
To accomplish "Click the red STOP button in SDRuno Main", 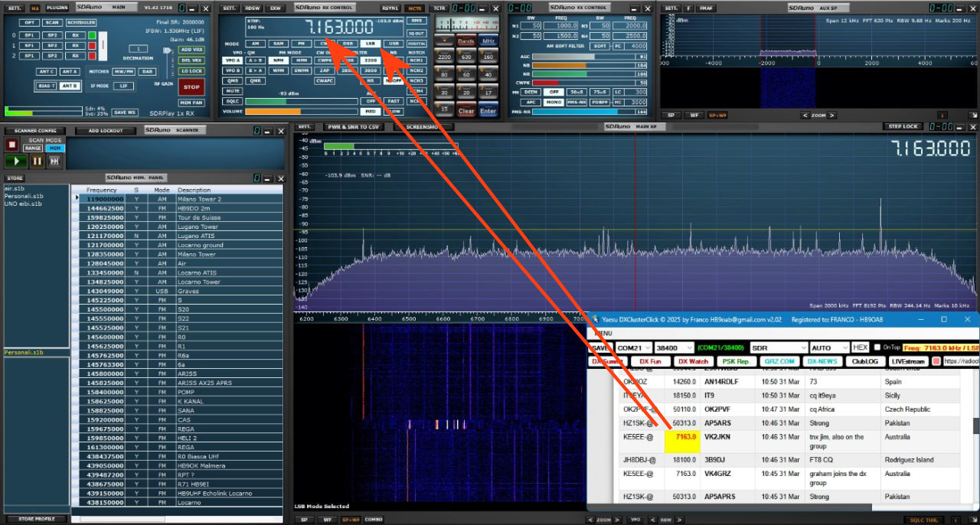I will (x=191, y=87).
